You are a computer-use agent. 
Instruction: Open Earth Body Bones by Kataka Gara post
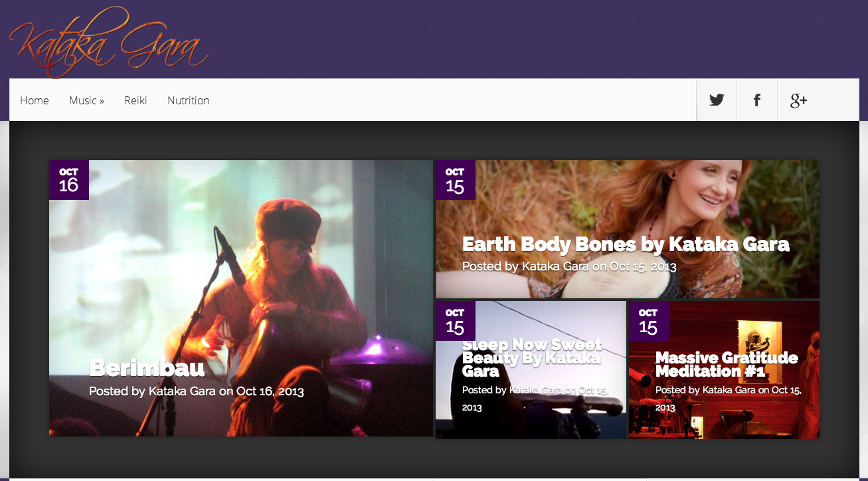click(626, 244)
